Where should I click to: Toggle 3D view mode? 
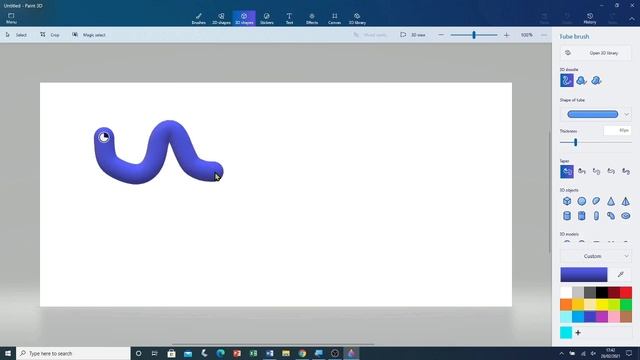(x=413, y=35)
